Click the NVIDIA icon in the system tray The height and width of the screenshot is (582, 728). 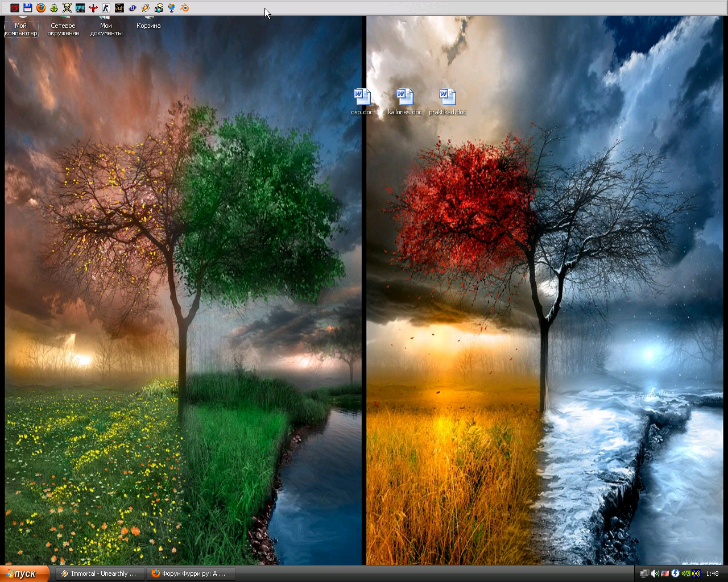click(686, 573)
